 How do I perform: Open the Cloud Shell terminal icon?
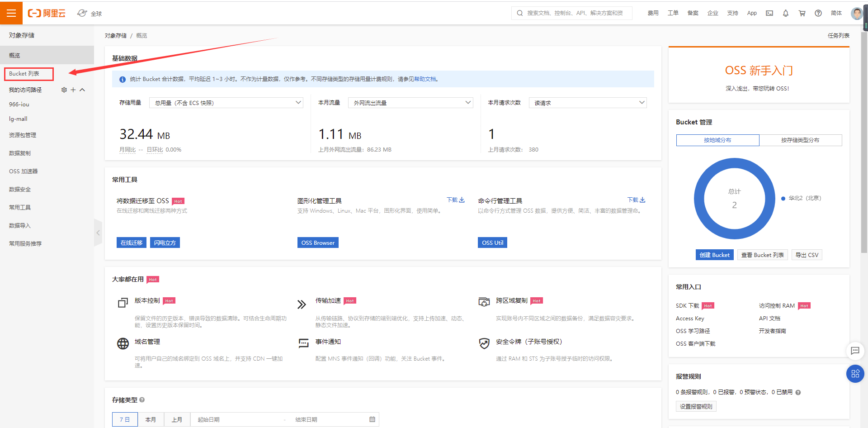point(769,13)
